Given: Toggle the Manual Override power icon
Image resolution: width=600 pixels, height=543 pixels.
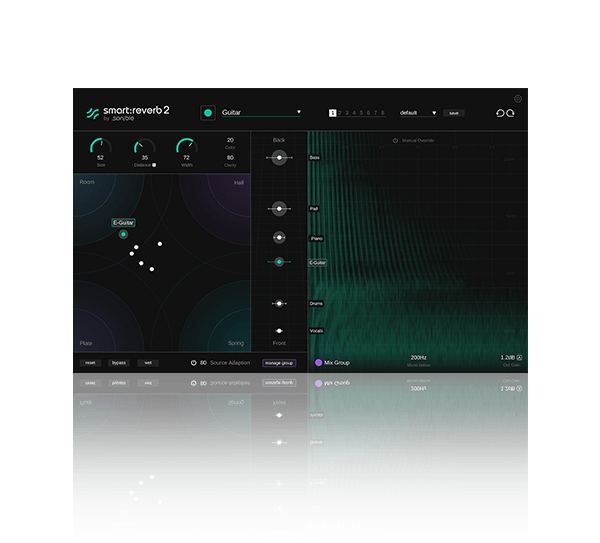Looking at the screenshot, I should (395, 140).
